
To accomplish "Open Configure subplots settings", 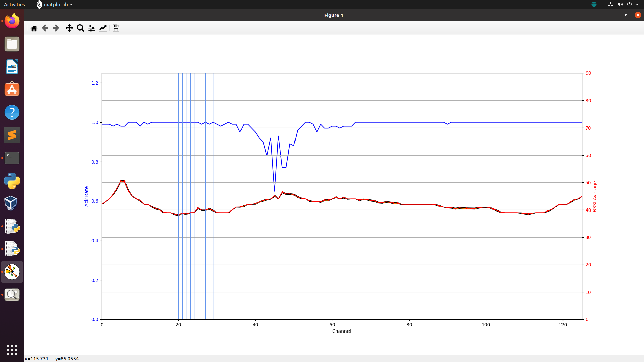I will click(92, 28).
